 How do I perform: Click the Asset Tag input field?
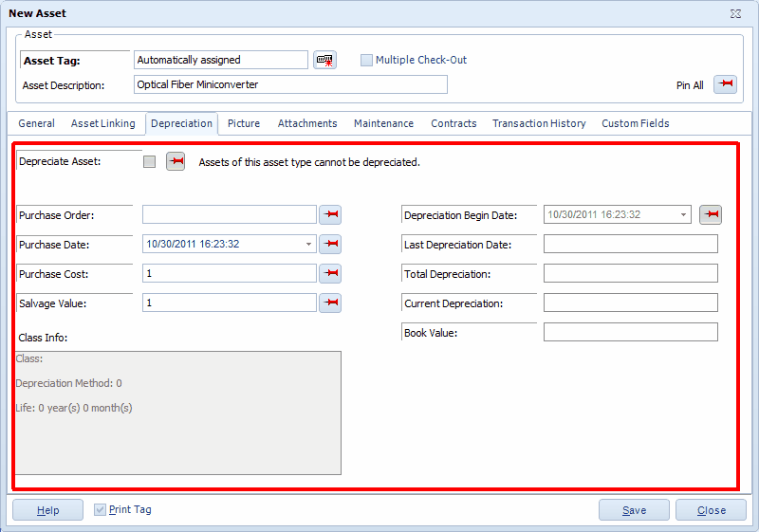click(x=221, y=60)
